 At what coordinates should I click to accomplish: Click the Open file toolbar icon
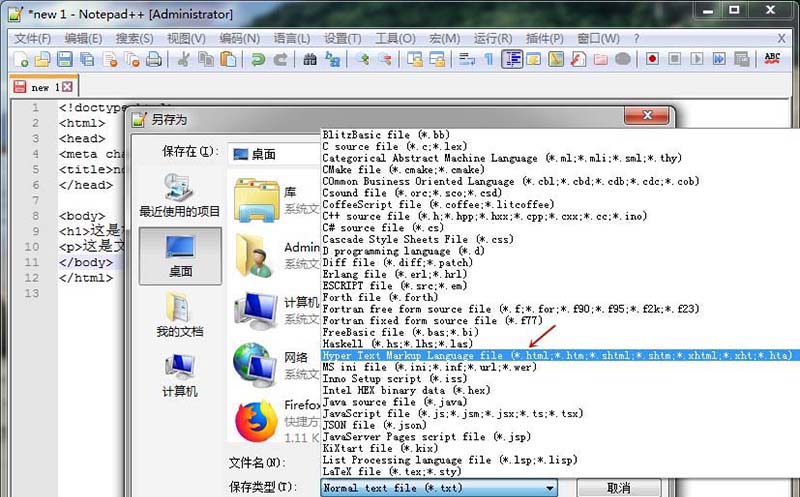point(42,59)
